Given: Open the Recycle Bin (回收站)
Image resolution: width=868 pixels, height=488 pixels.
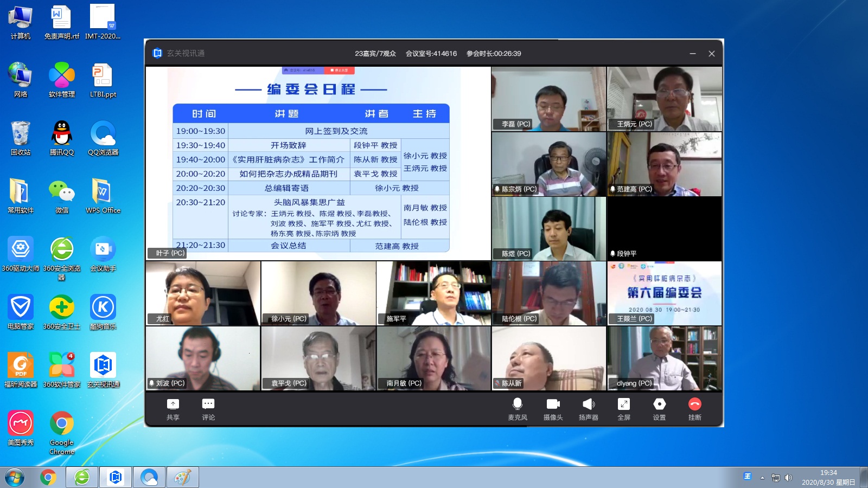Looking at the screenshot, I should [x=21, y=138].
